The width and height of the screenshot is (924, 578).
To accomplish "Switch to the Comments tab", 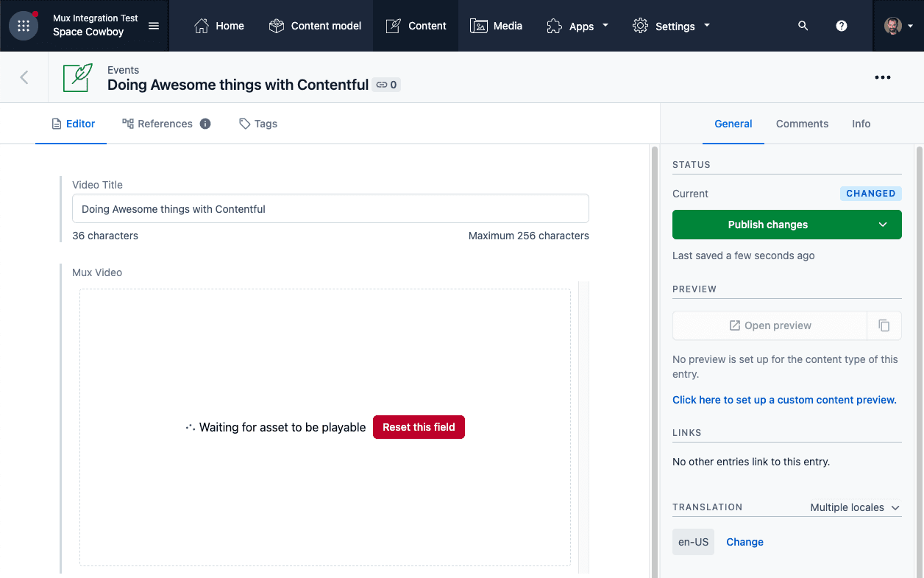I will click(x=802, y=124).
